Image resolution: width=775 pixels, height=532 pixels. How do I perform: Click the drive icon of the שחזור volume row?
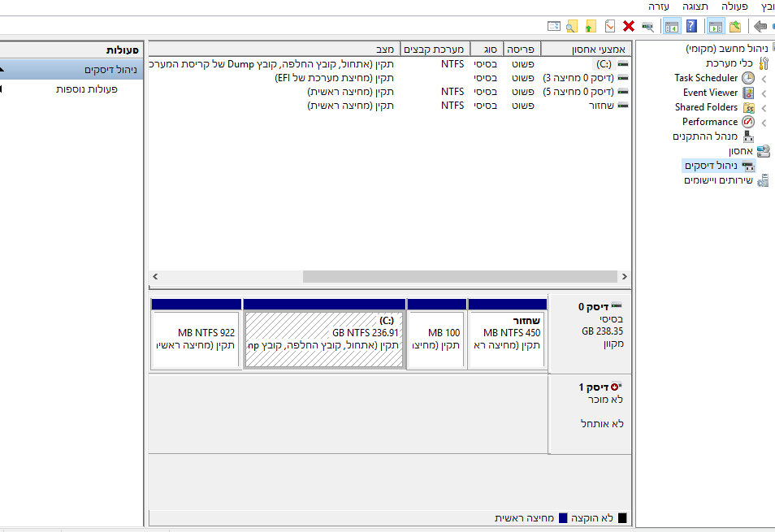(623, 106)
